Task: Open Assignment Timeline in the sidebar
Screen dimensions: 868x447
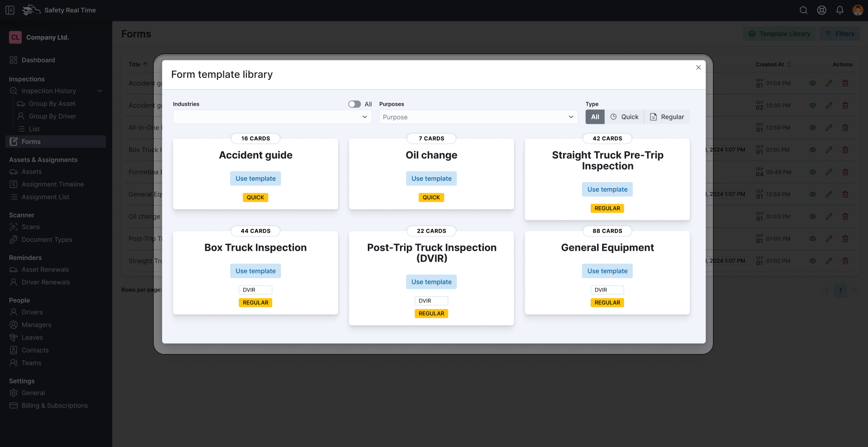Action: pos(52,184)
